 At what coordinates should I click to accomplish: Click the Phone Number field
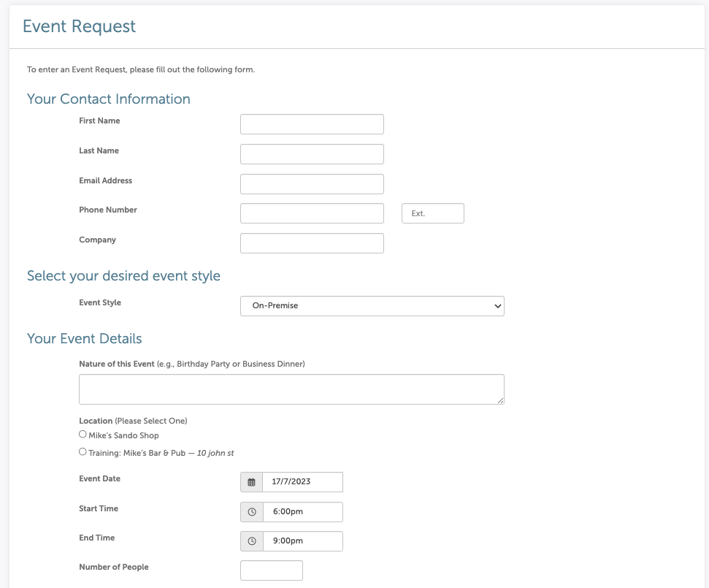tap(312, 213)
